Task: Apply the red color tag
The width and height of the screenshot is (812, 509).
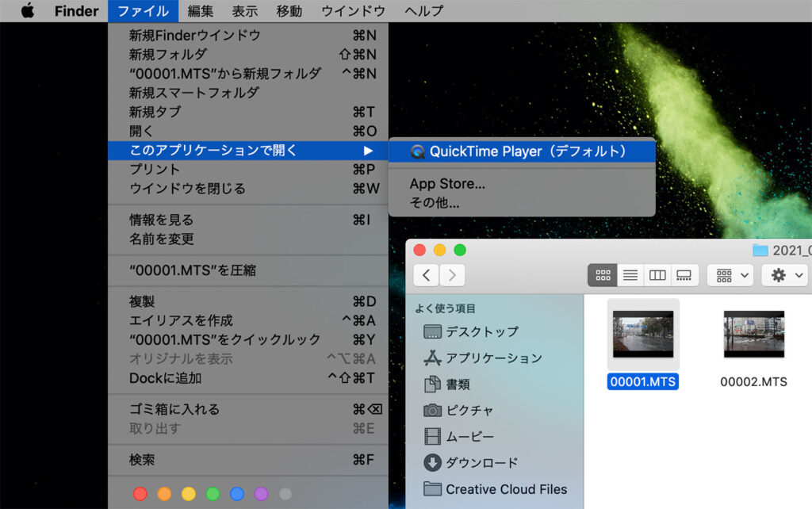Action: coord(140,494)
